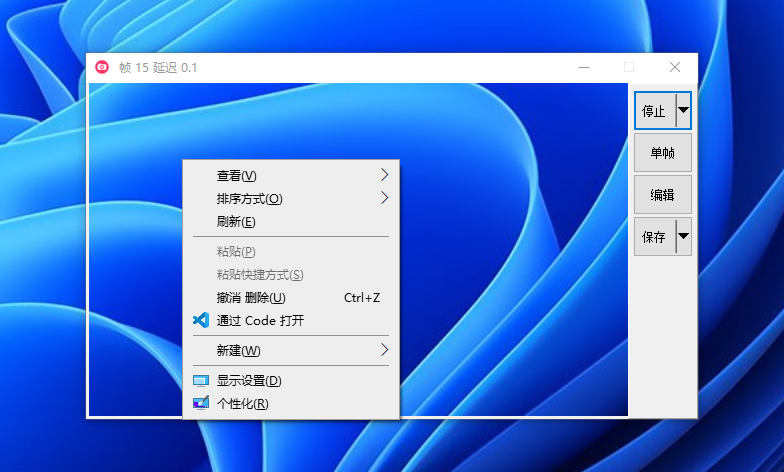Stop recording with the 停止 button
This screenshot has height=472, width=784.
pyautogui.click(x=655, y=110)
